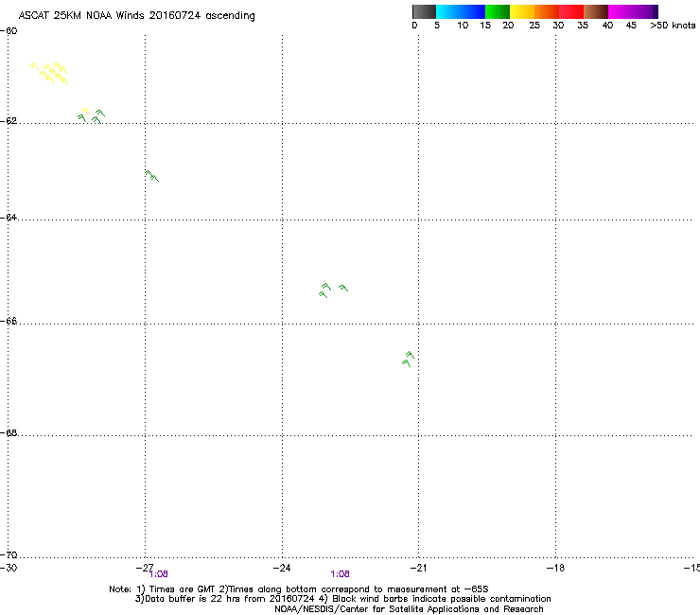
Task: Click the brown 35-40 knots color band
Action: tap(596, 11)
